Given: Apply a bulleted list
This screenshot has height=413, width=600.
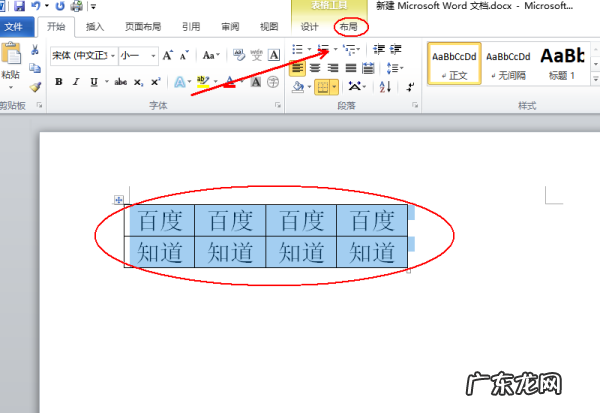Looking at the screenshot, I should 297,49.
